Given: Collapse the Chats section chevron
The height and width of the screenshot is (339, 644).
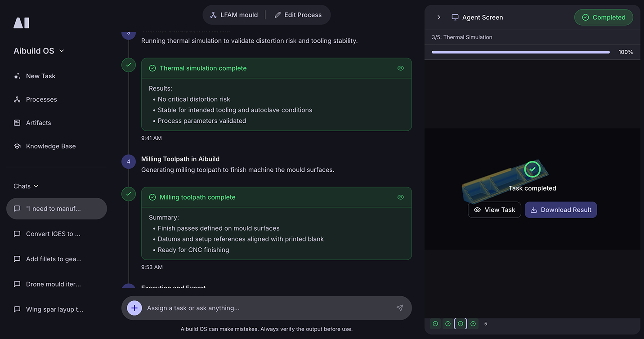Looking at the screenshot, I should [36, 186].
